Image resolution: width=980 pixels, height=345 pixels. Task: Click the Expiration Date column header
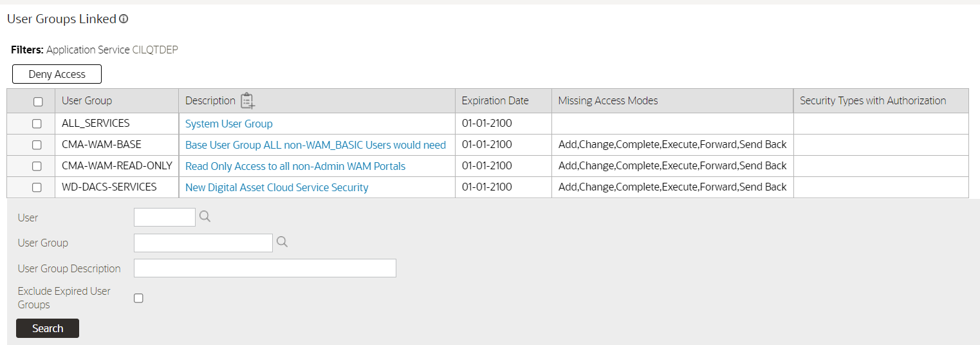(495, 100)
